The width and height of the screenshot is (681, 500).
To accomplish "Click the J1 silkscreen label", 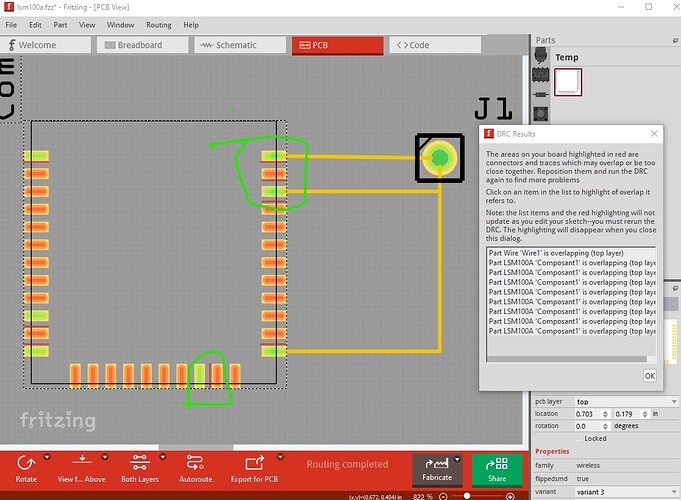I will (x=493, y=109).
